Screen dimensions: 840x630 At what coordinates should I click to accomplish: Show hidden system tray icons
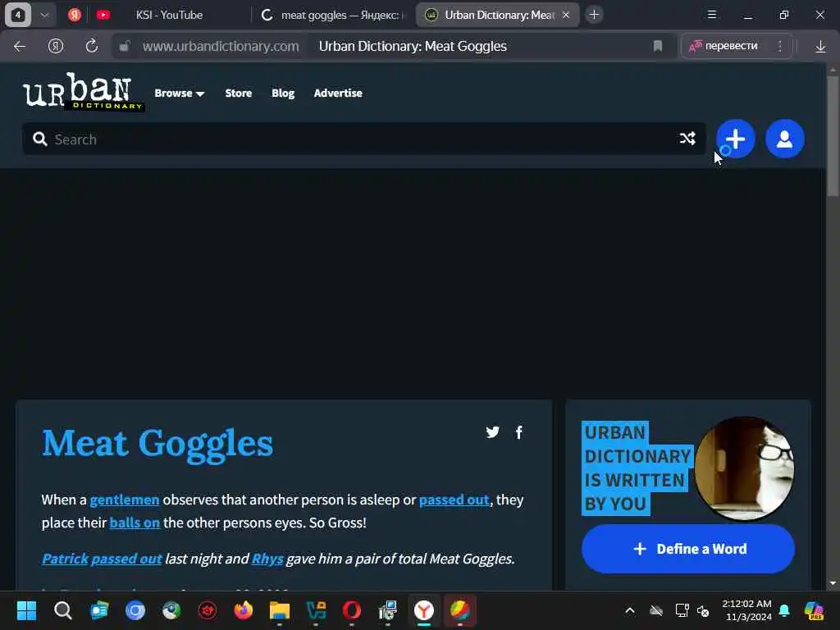[x=630, y=610]
